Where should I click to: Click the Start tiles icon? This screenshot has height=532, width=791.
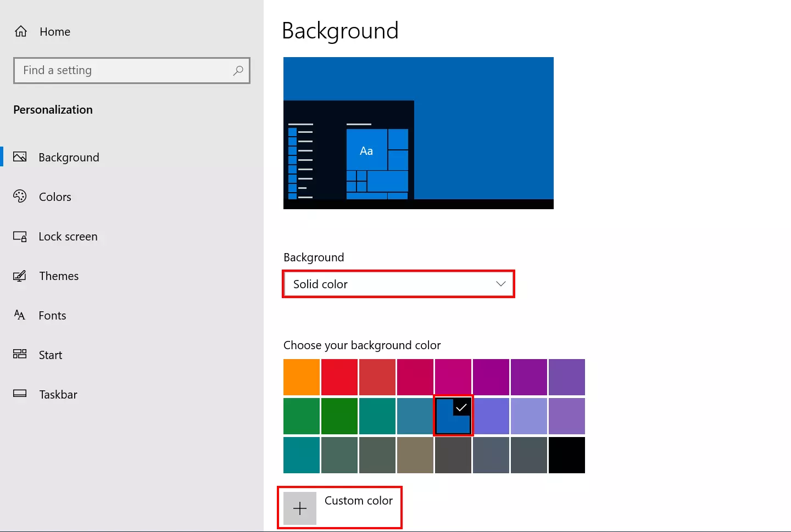coord(20,354)
